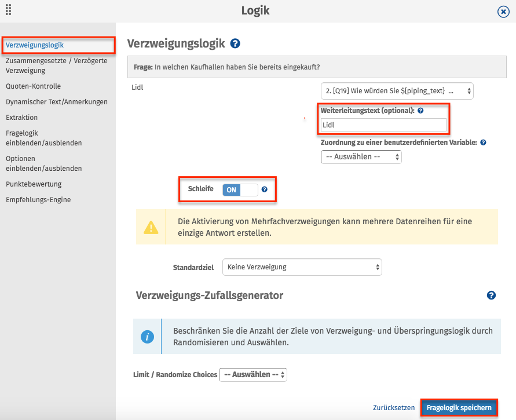Screen dimensions: 516x420
Task: Click the Zurücksetzen link
Action: (x=394, y=408)
